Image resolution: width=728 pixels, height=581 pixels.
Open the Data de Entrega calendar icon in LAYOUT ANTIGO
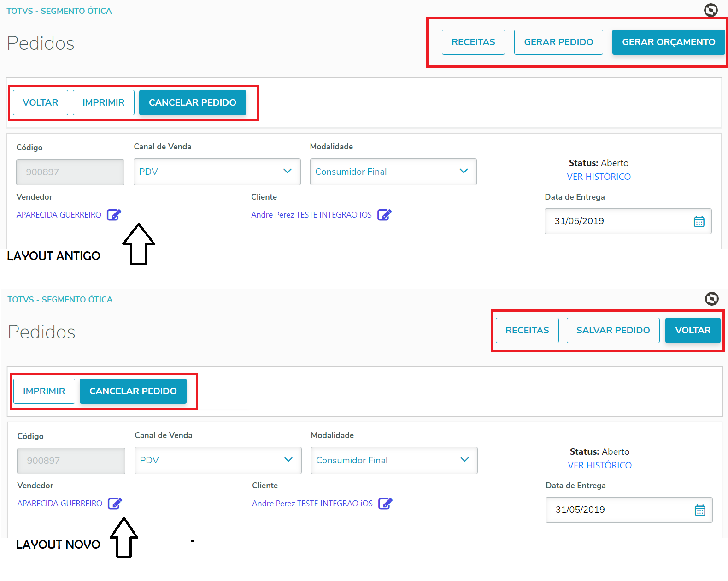(x=699, y=222)
